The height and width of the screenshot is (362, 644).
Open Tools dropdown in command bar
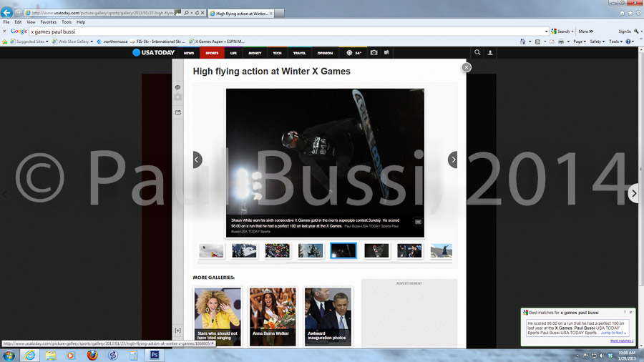pyautogui.click(x=615, y=41)
